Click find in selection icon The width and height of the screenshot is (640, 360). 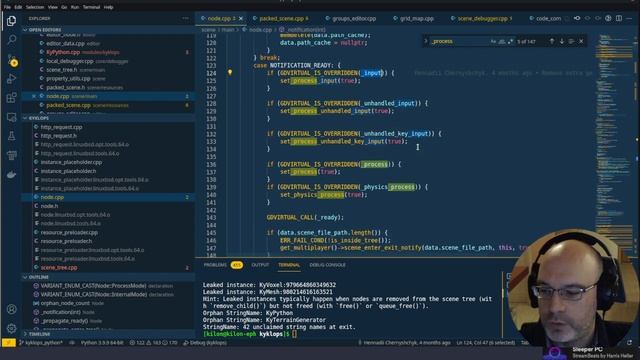[571, 41]
